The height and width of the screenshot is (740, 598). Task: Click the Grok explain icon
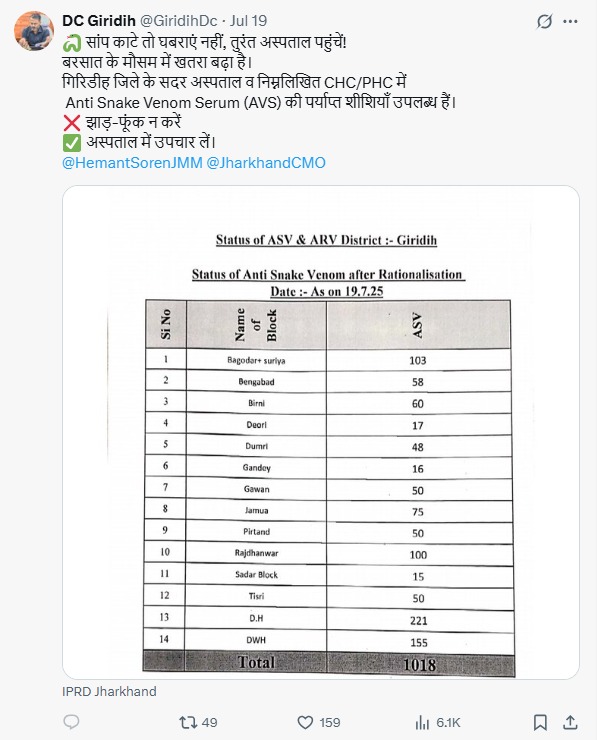(544, 21)
